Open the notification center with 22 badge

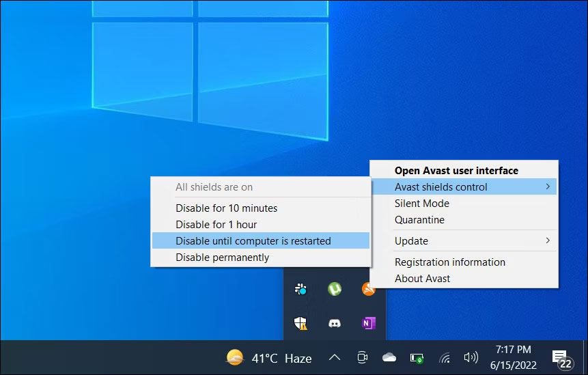pos(561,359)
